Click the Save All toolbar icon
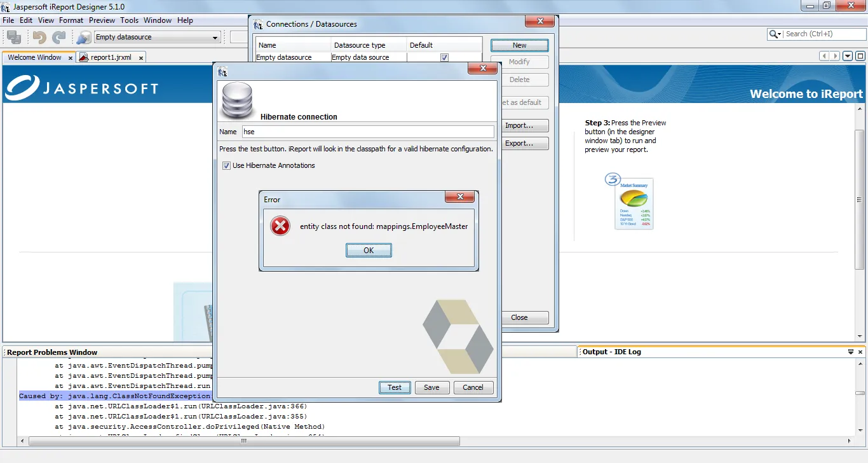 [14, 38]
